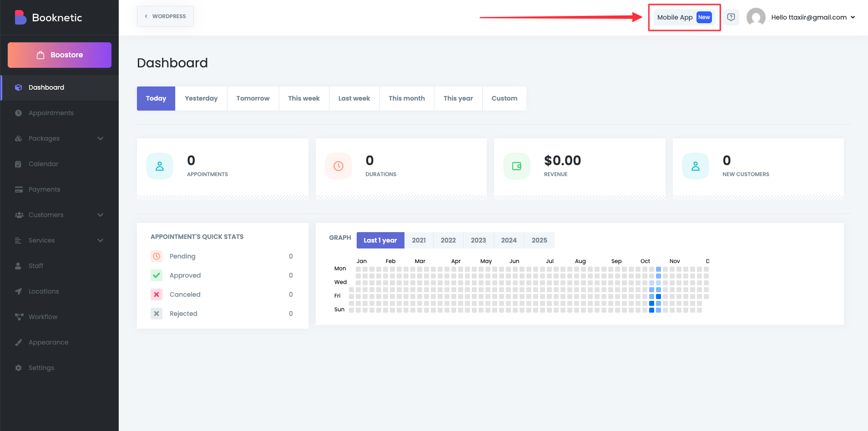868x431 pixels.
Task: Open Staff using its person icon
Action: [18, 266]
